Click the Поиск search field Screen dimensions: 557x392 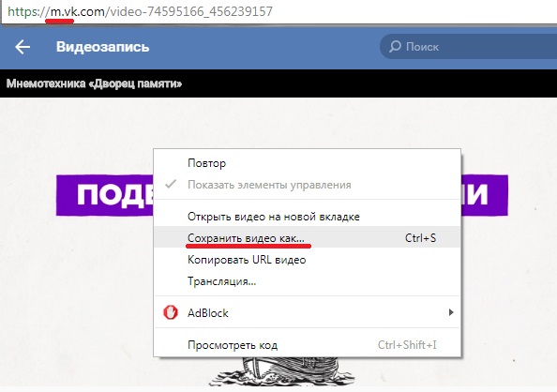(468, 47)
